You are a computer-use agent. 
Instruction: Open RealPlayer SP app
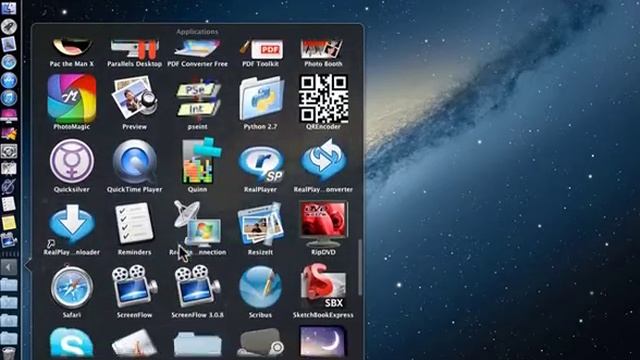pyautogui.click(x=260, y=163)
